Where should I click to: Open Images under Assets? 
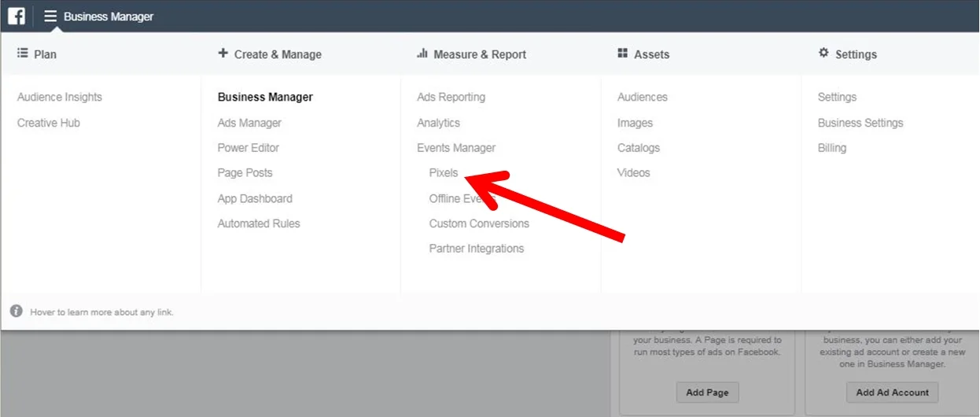[x=636, y=123]
